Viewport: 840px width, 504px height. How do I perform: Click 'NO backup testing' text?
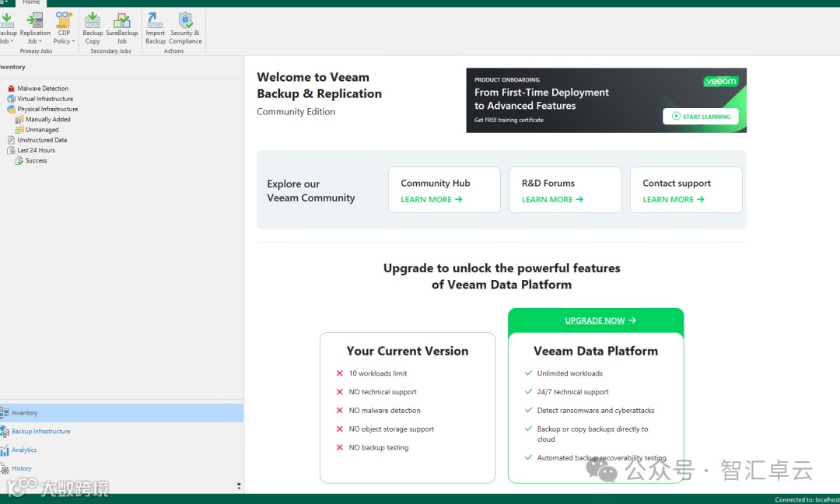(379, 448)
